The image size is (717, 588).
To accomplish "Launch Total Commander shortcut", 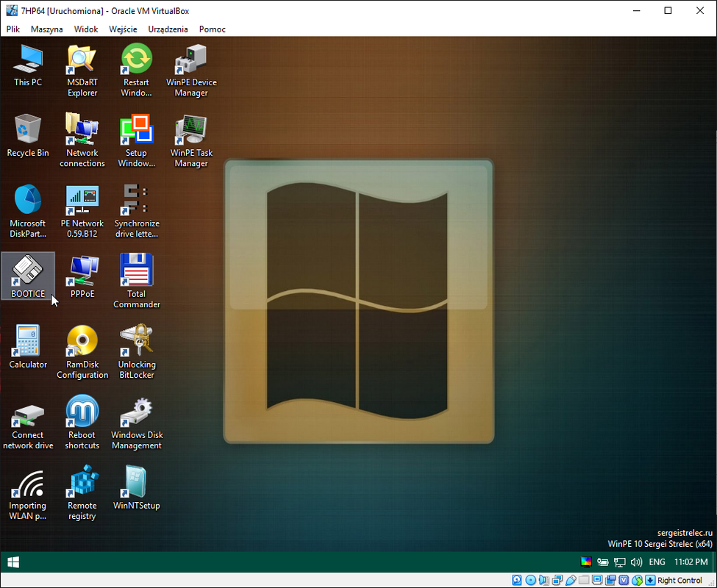I will (x=136, y=282).
